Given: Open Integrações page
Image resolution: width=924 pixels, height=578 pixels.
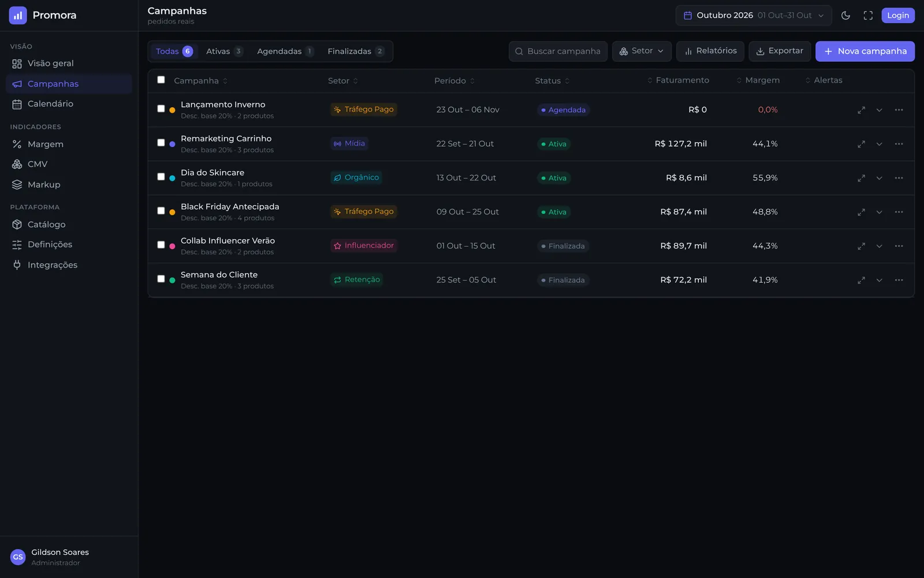Looking at the screenshot, I should click(69, 265).
